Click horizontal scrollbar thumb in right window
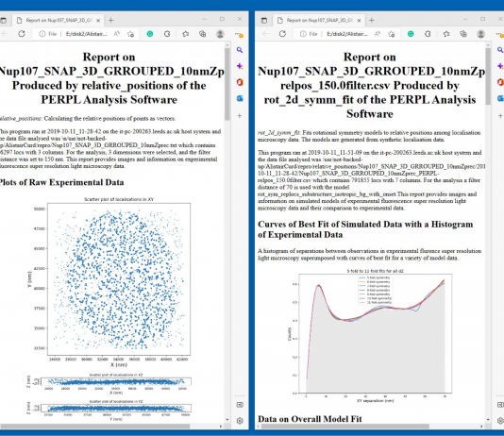The width and height of the screenshot is (504, 436). click(345, 427)
